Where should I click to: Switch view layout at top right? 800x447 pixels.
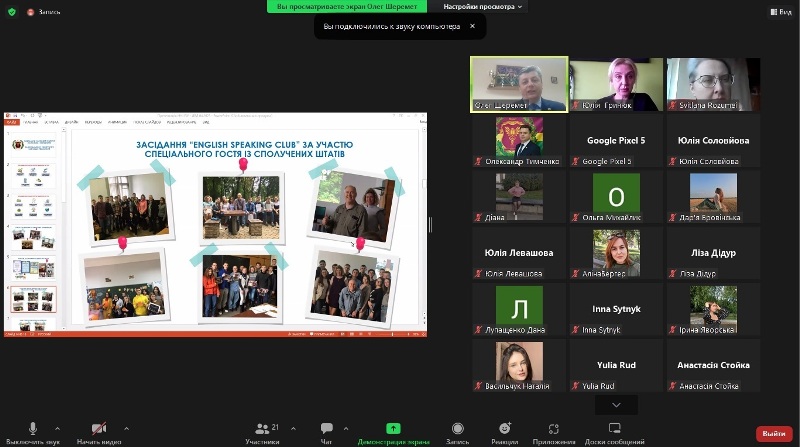click(780, 11)
